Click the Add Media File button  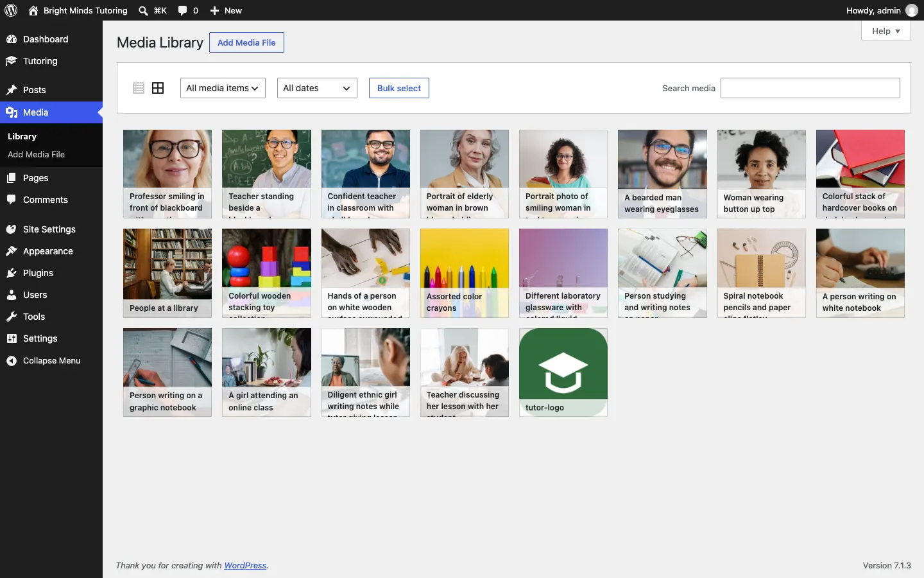click(x=246, y=42)
